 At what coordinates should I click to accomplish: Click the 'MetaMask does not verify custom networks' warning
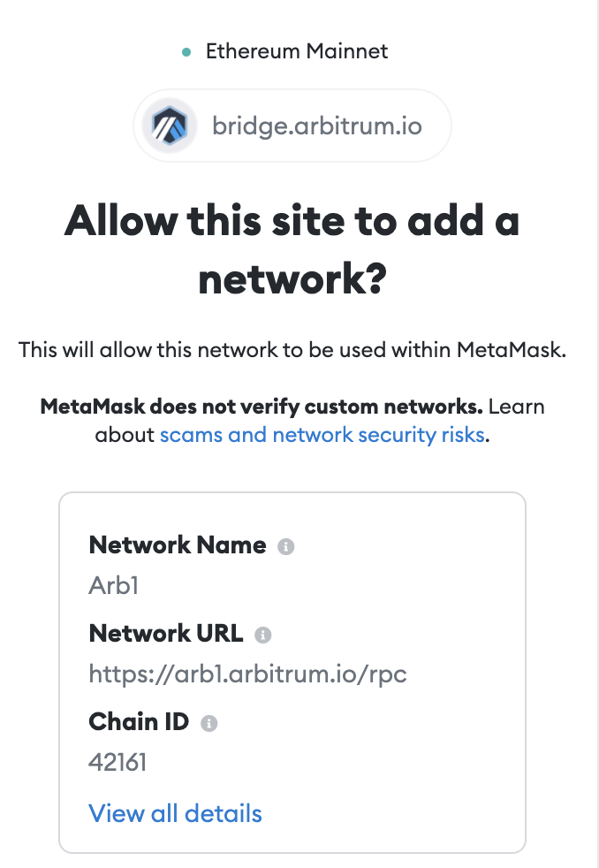click(x=262, y=407)
